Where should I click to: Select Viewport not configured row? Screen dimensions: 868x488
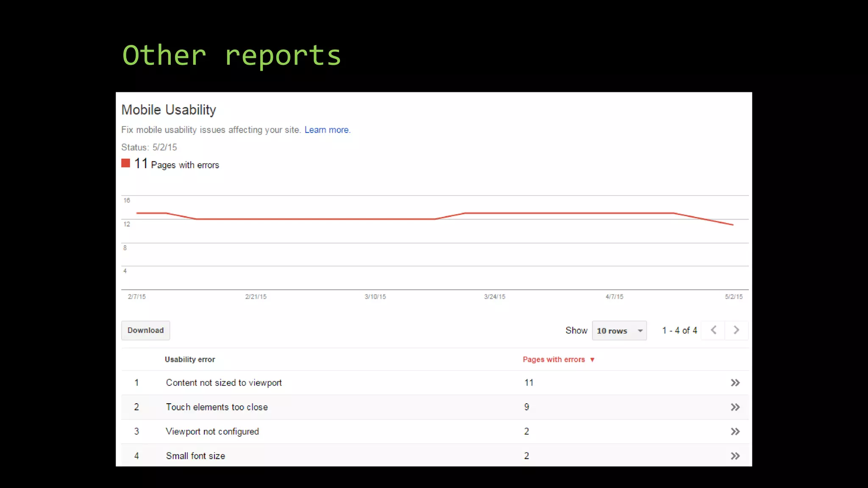435,432
